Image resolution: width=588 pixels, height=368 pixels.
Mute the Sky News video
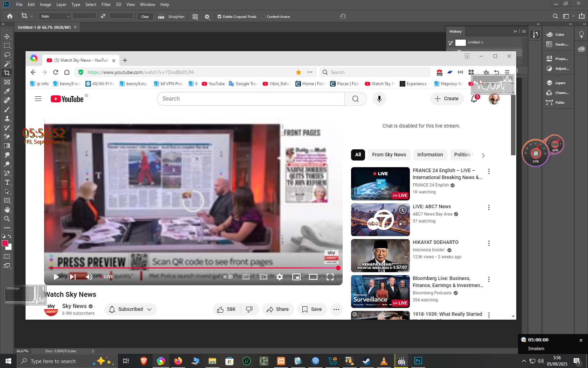(89, 277)
